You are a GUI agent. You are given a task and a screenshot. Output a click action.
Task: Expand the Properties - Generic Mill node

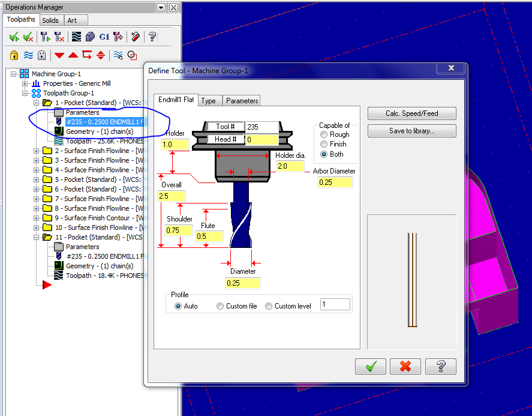25,83
